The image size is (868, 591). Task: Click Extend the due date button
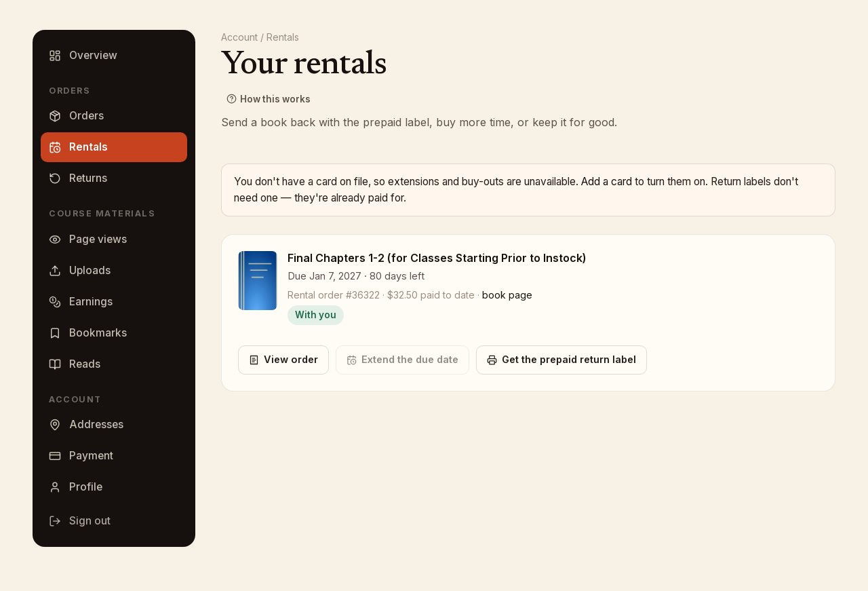tap(402, 360)
